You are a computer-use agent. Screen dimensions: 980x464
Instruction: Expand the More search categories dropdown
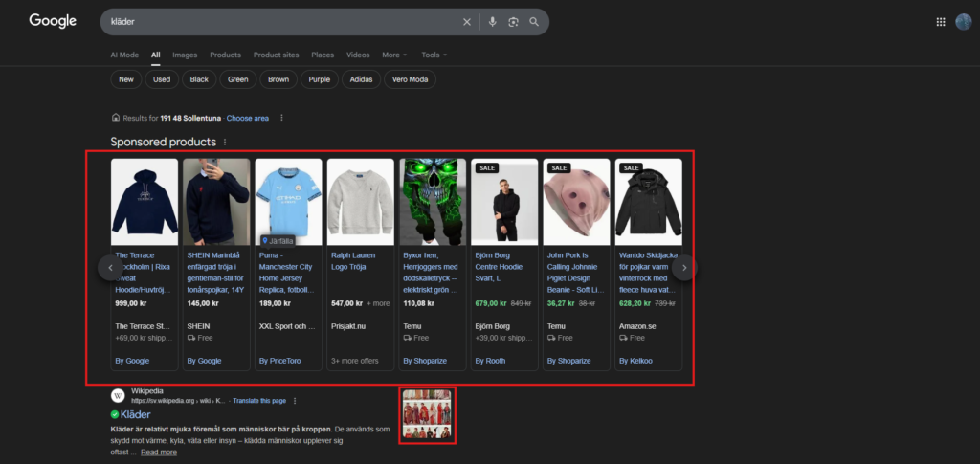pos(394,55)
